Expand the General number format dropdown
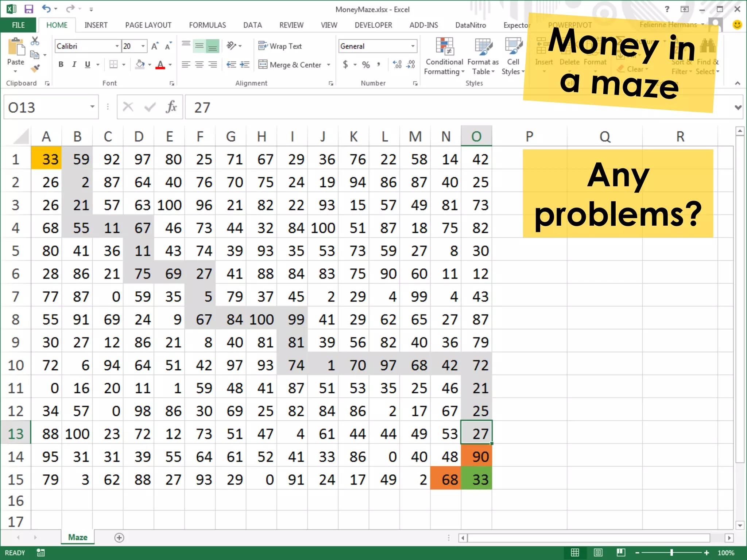This screenshot has width=747, height=560. (x=413, y=46)
